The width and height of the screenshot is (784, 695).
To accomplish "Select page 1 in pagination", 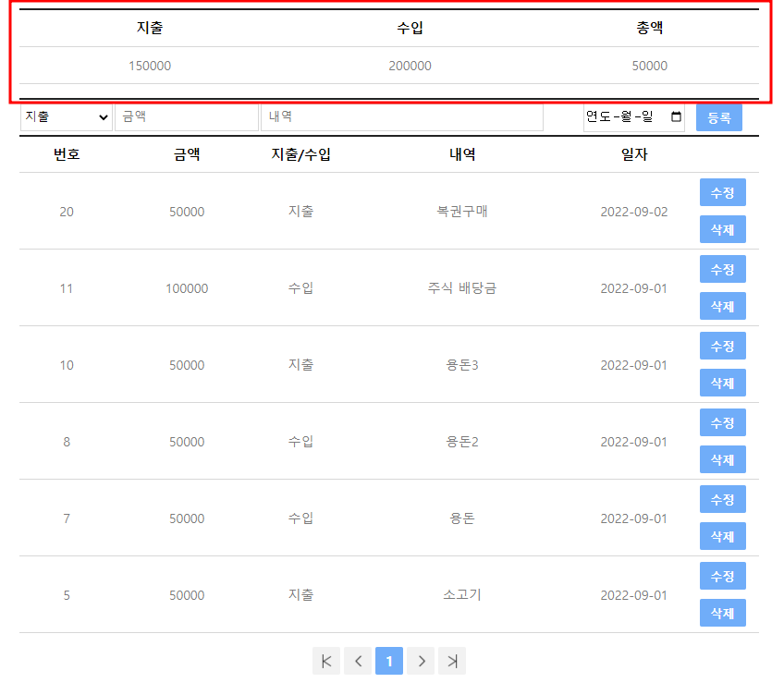I will (389, 661).
